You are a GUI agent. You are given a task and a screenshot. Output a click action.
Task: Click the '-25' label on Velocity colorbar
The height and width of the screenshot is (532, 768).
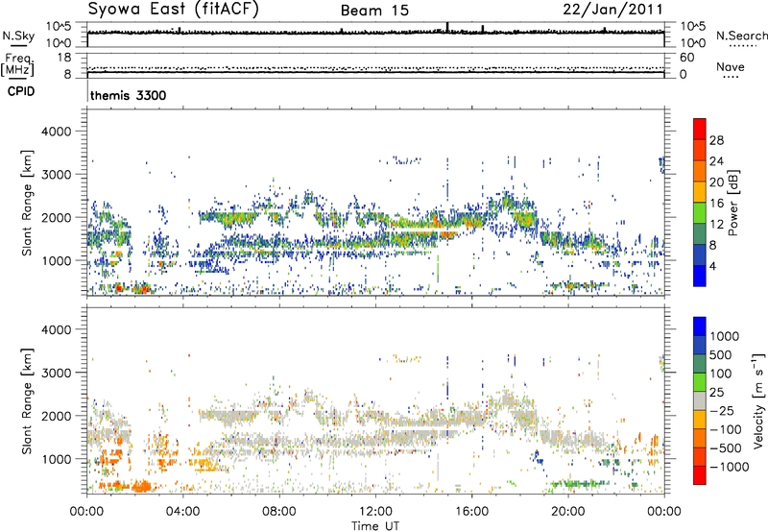722,410
